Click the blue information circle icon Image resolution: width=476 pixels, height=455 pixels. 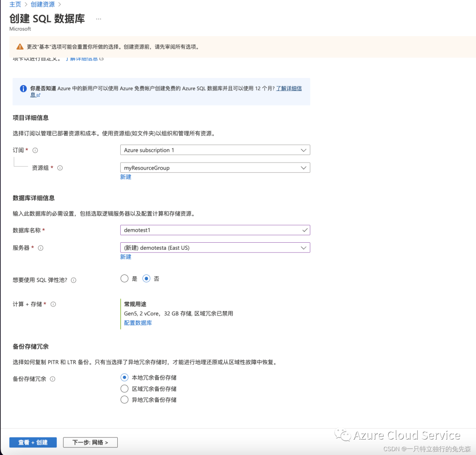point(23,89)
